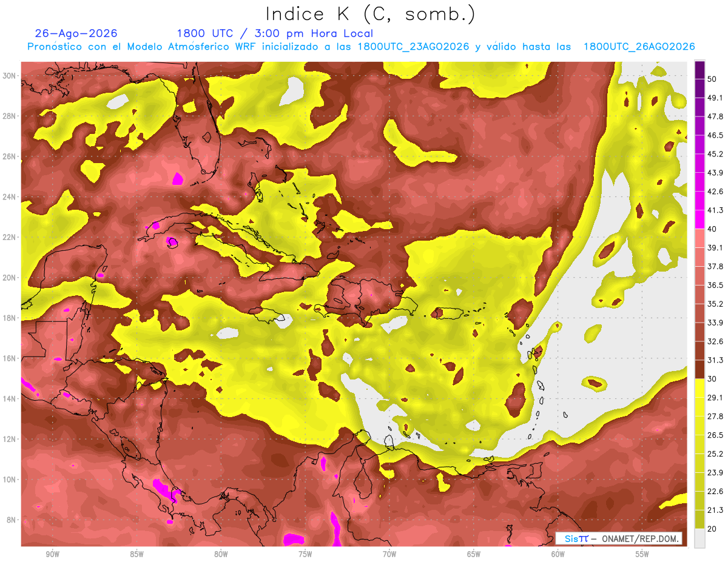Click the olive colorbar swatch between 20 and 21.3

(699, 519)
